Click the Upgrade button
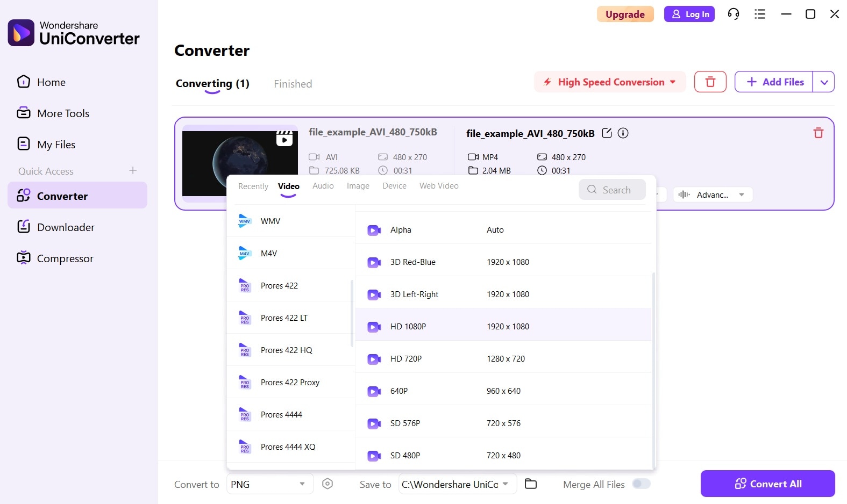This screenshot has height=504, width=847. [625, 14]
